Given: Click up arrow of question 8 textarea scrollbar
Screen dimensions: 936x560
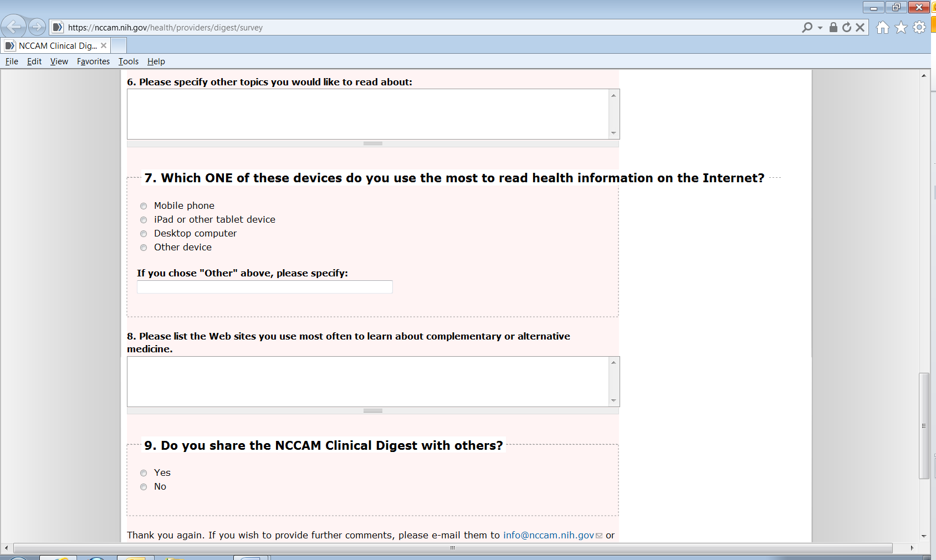Looking at the screenshot, I should point(613,362).
